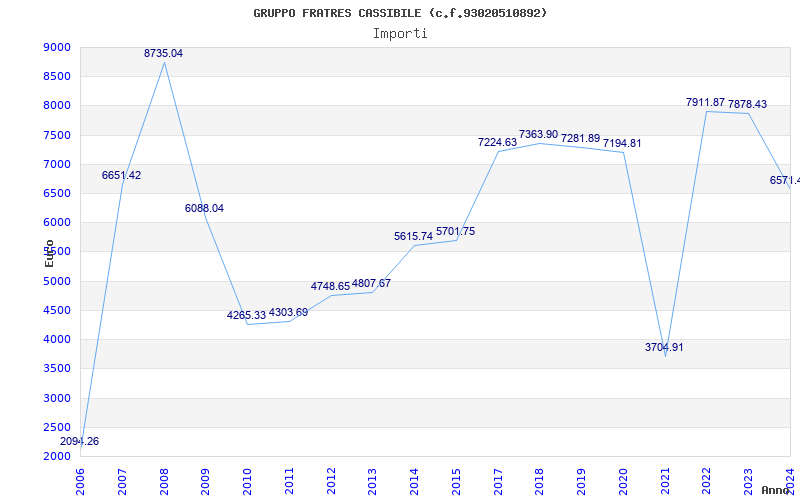Select the 7194.81 data label
This screenshot has width=800, height=500.
coord(622,143)
